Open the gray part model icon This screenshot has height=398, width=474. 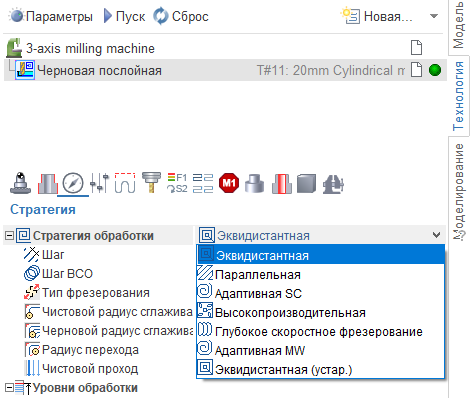pos(254,183)
